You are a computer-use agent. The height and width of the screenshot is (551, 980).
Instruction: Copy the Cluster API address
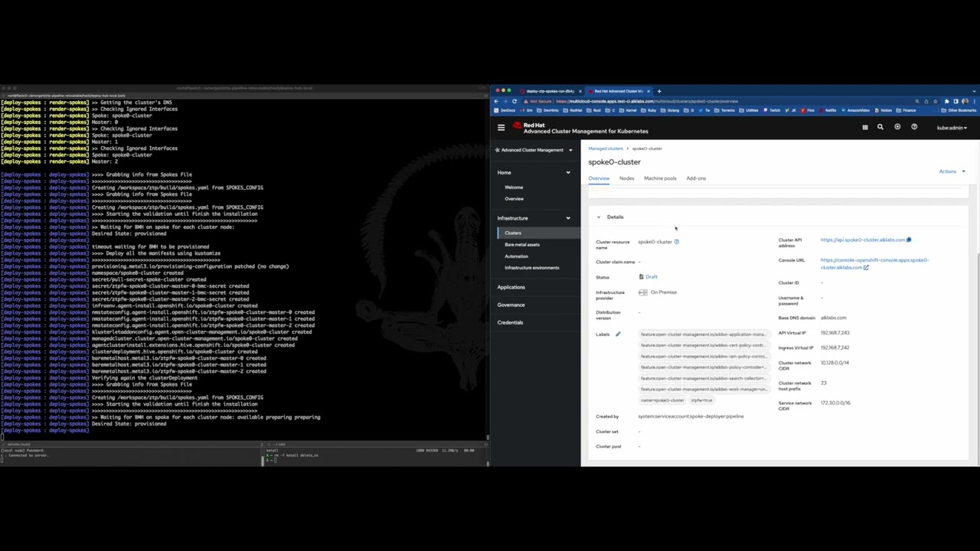(x=909, y=240)
